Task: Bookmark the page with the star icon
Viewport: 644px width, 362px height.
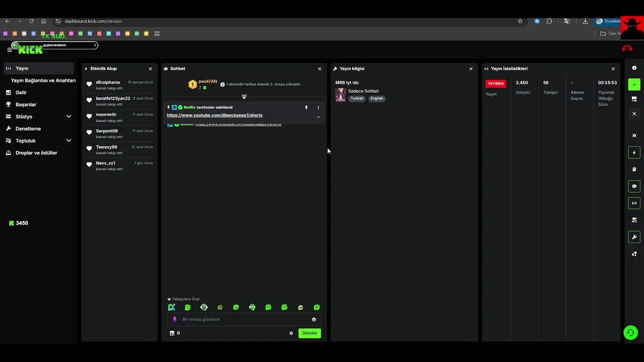Action: click(520, 21)
